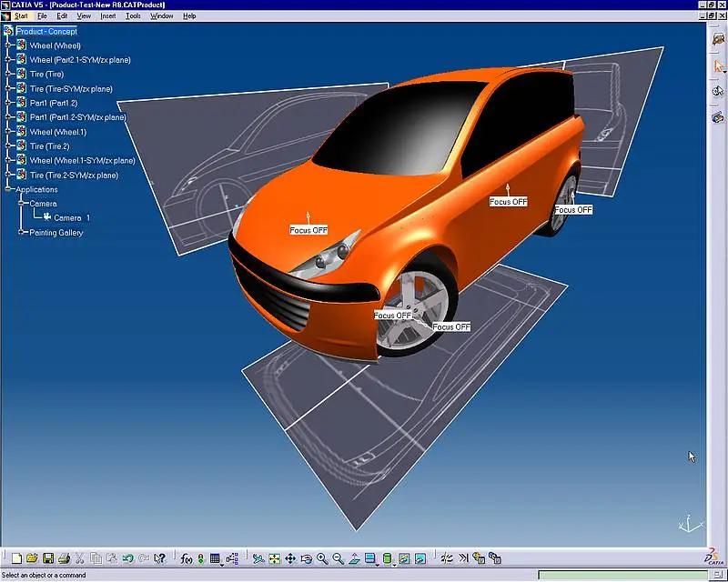Undo the last action
This screenshot has height=582, width=728.
[128, 558]
